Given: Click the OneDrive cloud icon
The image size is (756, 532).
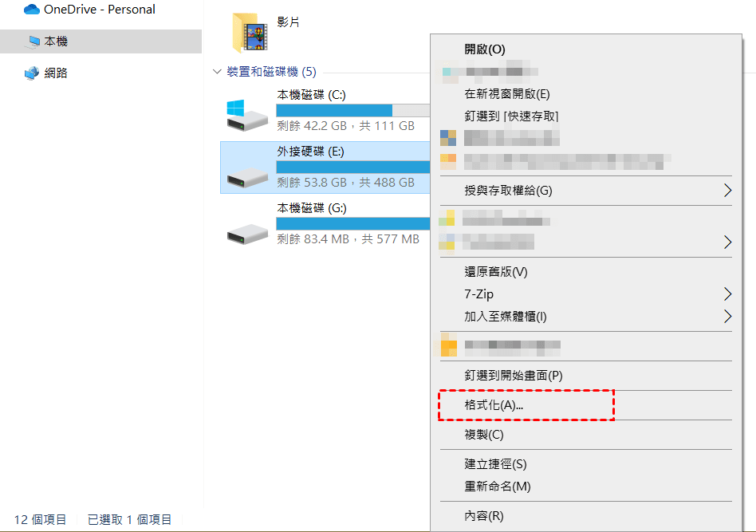Looking at the screenshot, I should click(x=32, y=9).
